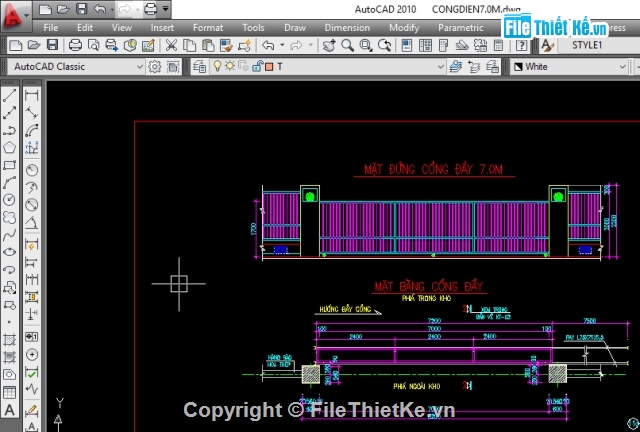
Task: Open the Modify menu
Action: 404,27
